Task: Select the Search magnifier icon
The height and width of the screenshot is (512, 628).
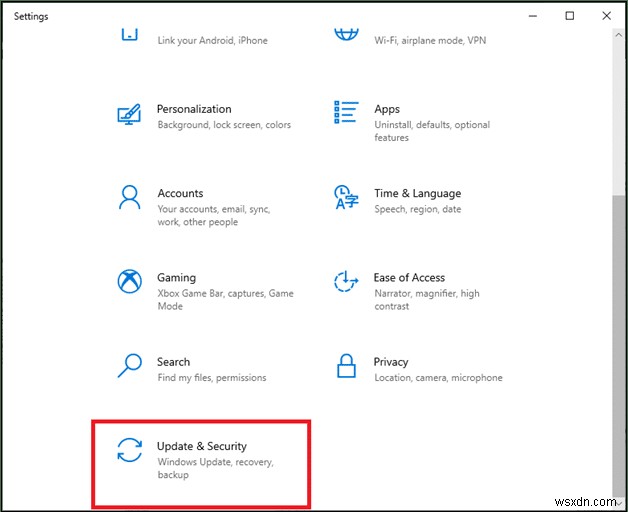Action: coord(129,365)
